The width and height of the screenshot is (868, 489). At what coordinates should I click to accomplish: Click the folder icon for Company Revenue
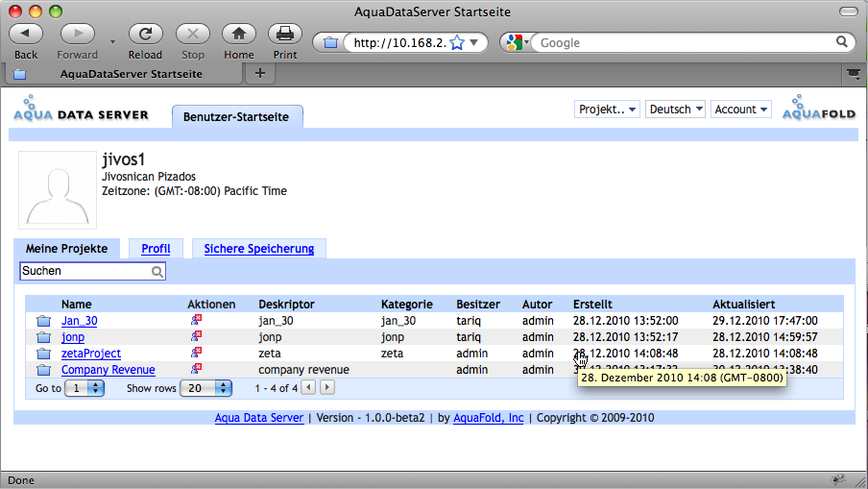[44, 369]
